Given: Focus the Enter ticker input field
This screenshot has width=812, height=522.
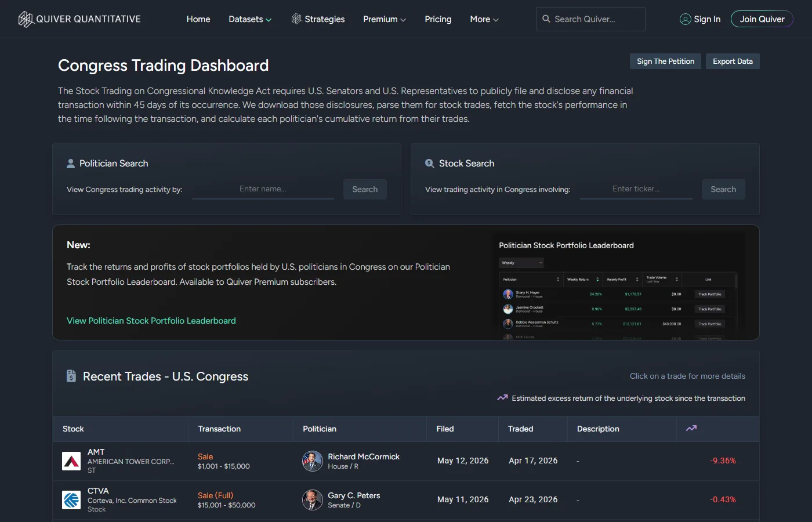Looking at the screenshot, I should click(x=636, y=189).
